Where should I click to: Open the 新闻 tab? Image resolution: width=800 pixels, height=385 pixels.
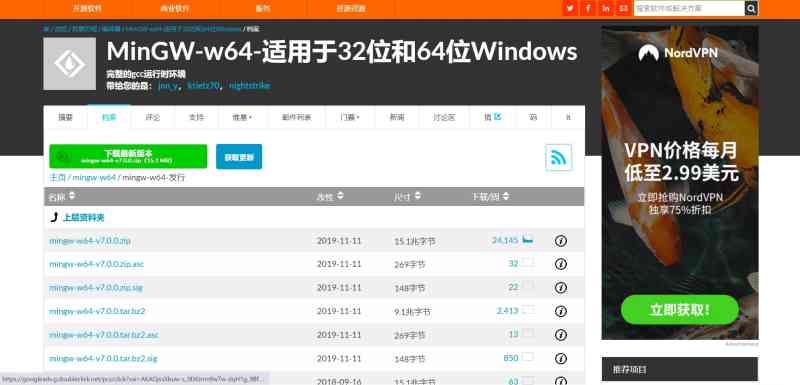(x=397, y=117)
